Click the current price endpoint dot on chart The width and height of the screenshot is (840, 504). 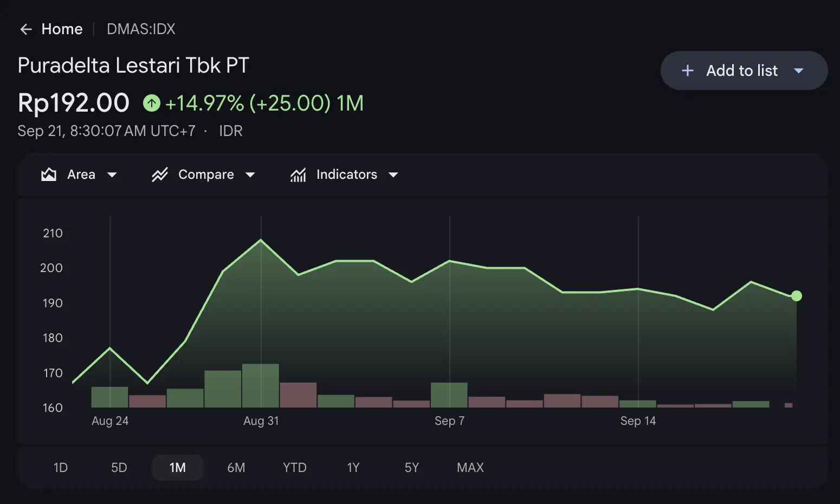(797, 296)
